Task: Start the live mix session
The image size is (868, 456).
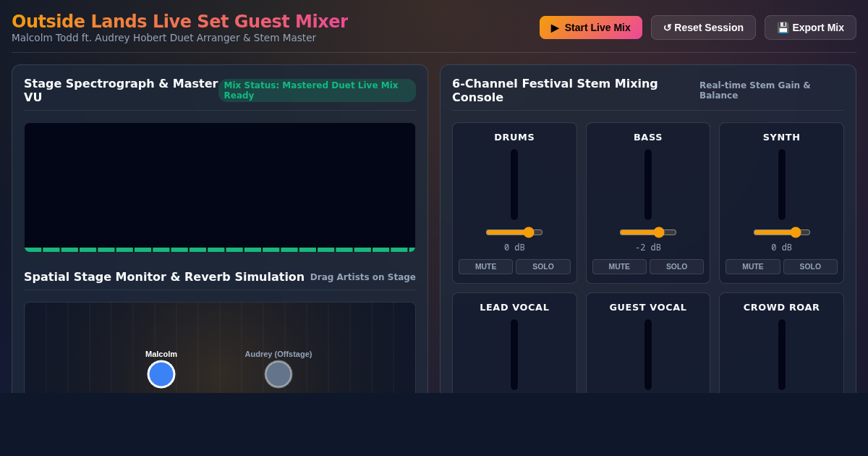Action: [590, 28]
